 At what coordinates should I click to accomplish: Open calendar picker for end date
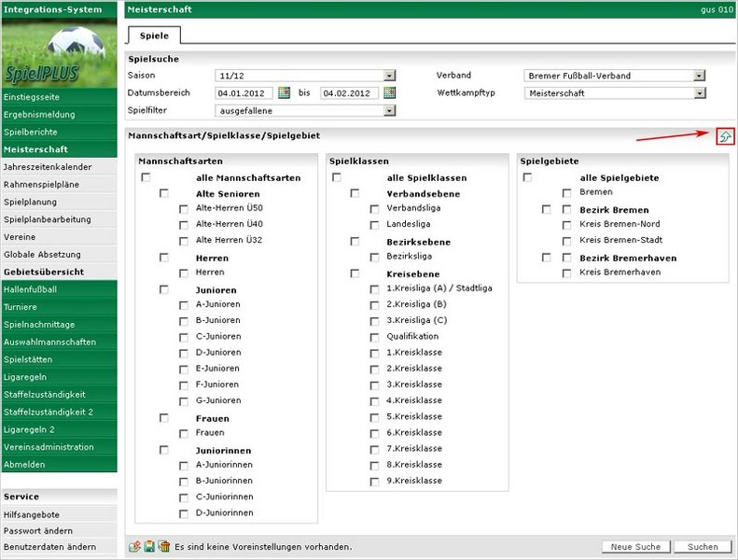(390, 93)
